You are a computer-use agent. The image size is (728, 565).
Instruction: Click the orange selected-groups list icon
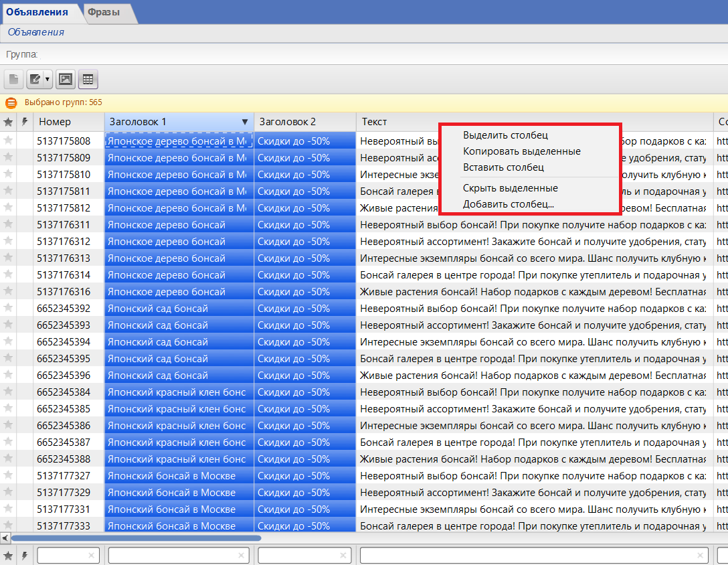click(11, 103)
